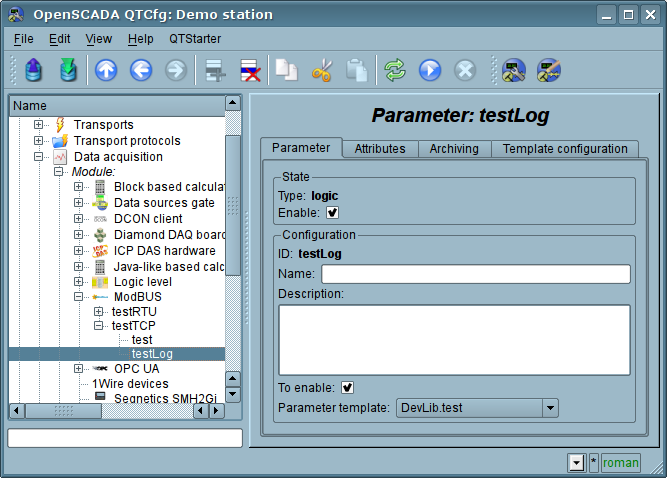Image resolution: width=667 pixels, height=478 pixels.
Task: Toggle the Enable checkbox in State
Action: [x=333, y=212]
